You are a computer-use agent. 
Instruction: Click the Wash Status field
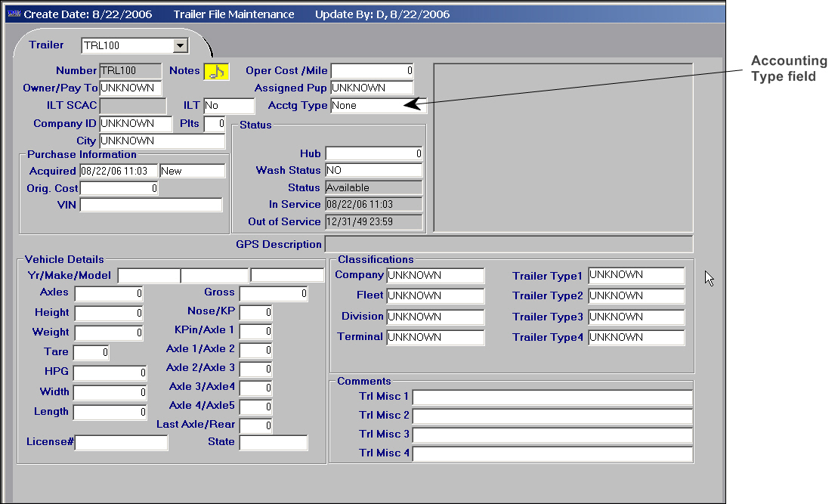[374, 171]
